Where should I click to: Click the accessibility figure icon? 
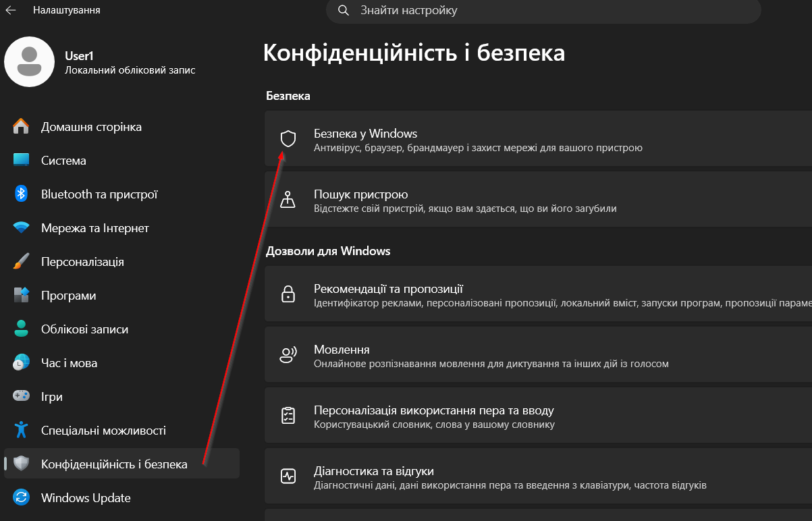pos(22,430)
